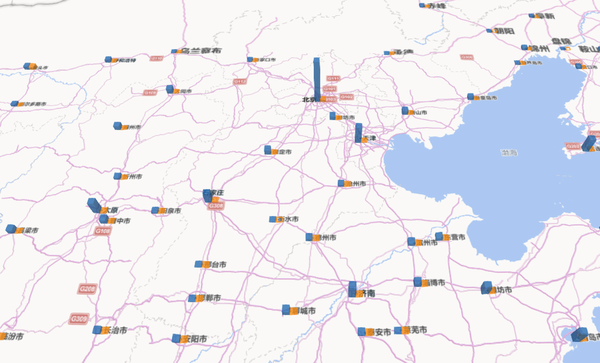Click the G208 road shield
Image resolution: width=600 pixels, height=363 pixels.
coord(87,289)
